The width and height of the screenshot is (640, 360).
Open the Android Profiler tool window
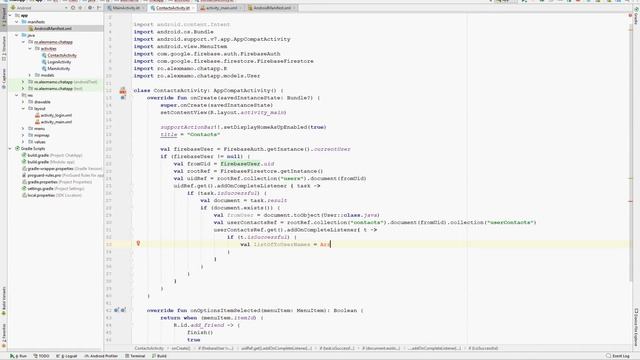101,356
